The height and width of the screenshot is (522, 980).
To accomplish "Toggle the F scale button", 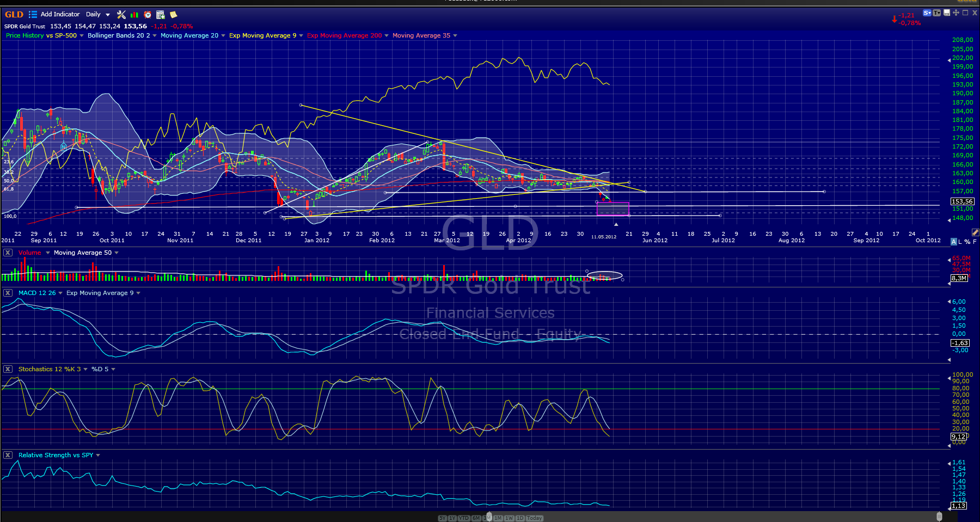I will pos(975,242).
